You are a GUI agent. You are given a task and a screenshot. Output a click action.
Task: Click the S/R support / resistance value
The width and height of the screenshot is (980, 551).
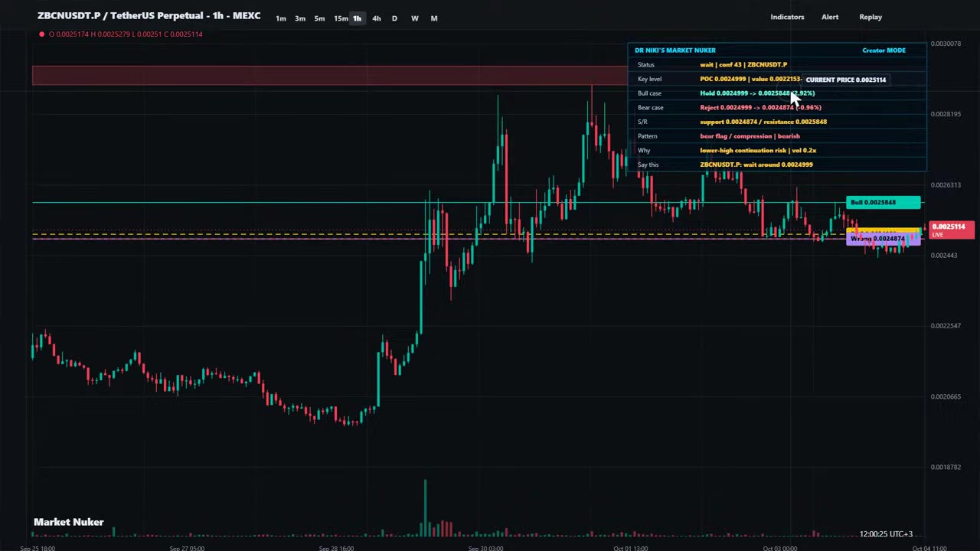763,122
